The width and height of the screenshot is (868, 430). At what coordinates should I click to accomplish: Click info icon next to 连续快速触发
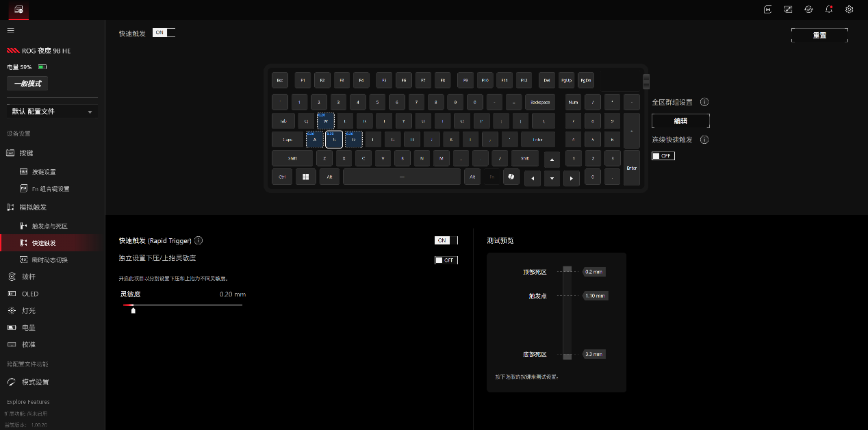point(704,140)
